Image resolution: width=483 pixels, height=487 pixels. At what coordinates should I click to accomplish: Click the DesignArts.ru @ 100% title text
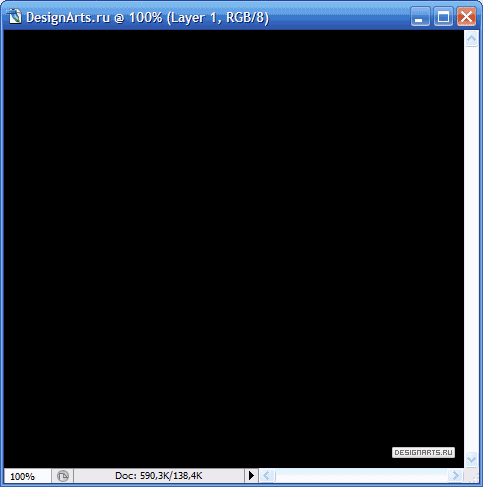coord(94,17)
